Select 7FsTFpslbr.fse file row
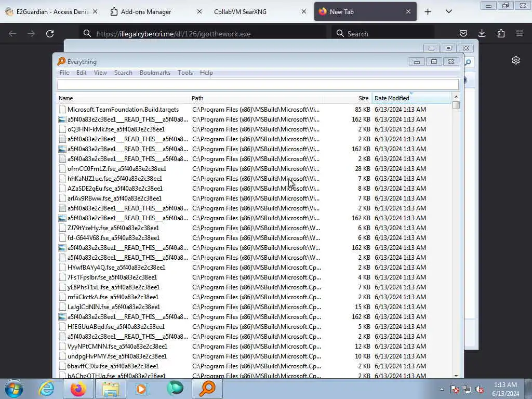Screen dimensions: 532x399 255,277
